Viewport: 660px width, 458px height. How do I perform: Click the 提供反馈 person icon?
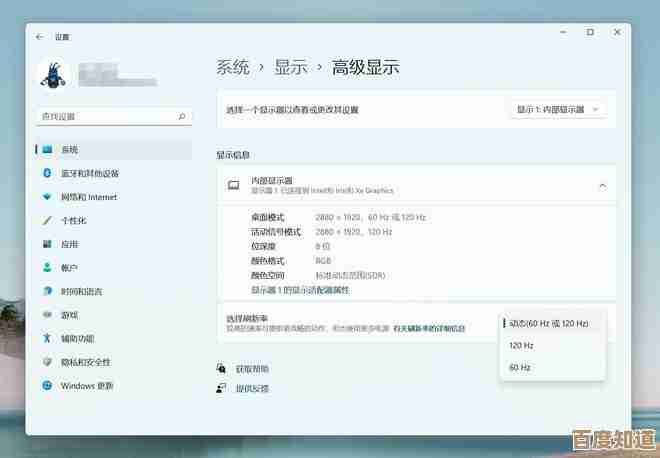coord(221,388)
